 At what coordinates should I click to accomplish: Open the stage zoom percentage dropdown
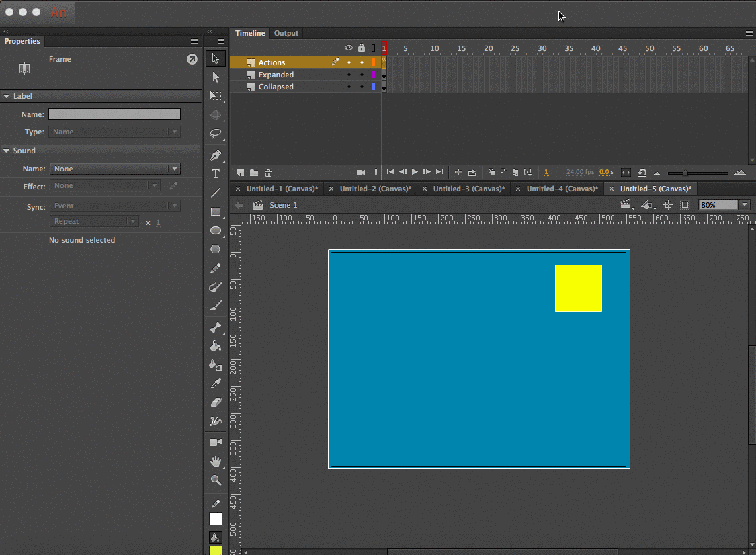click(744, 205)
